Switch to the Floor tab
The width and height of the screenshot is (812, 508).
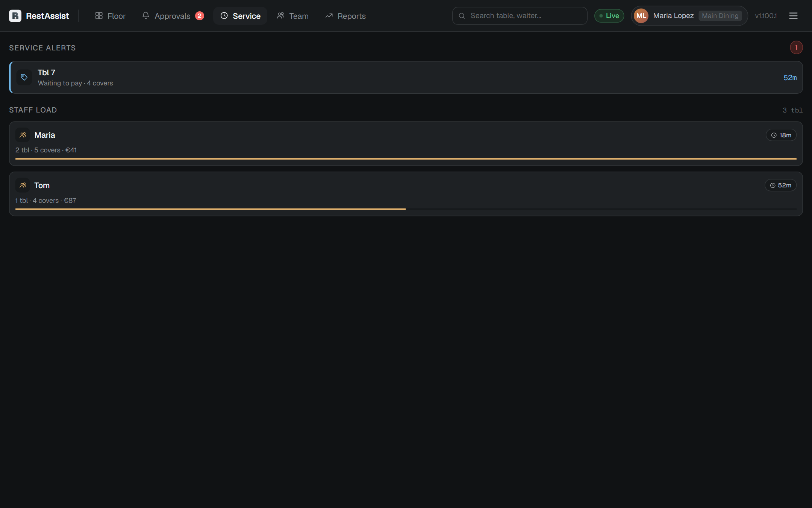tap(110, 16)
